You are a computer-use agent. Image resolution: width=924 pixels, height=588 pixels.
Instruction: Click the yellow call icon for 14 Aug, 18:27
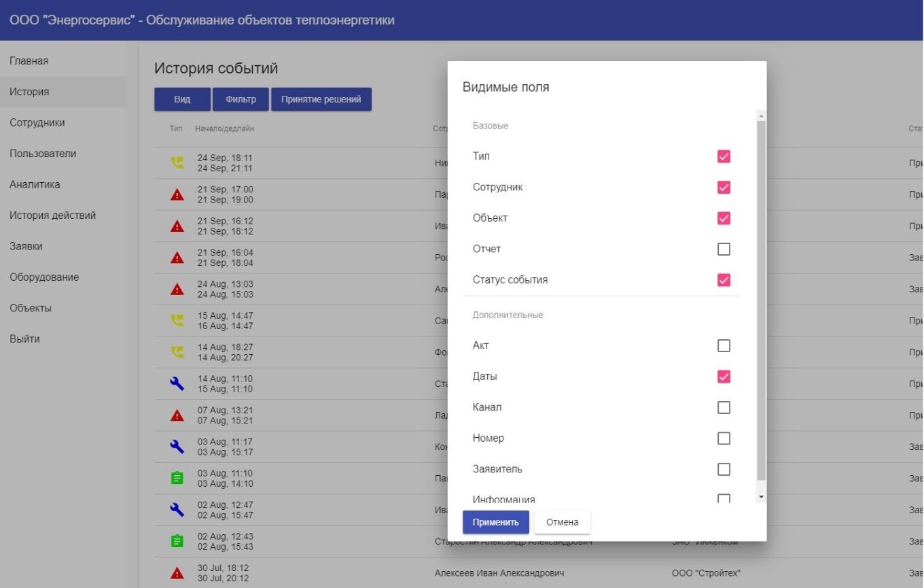[x=177, y=352]
